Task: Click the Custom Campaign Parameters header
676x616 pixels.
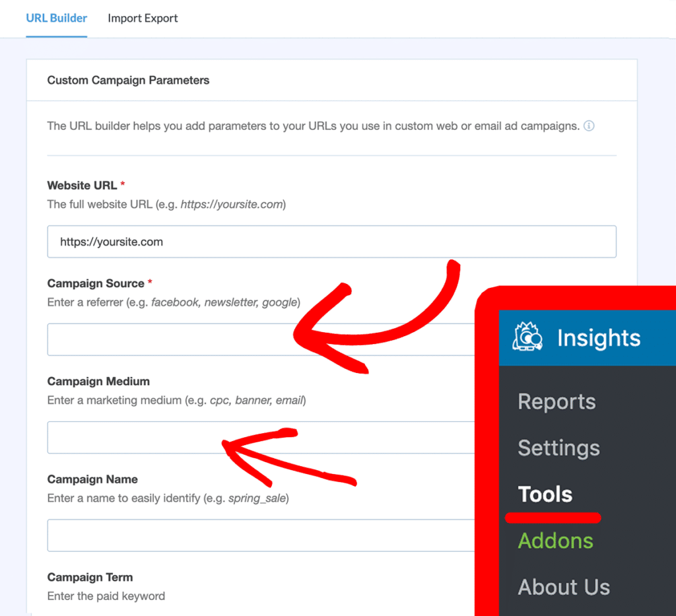Action: coord(128,80)
